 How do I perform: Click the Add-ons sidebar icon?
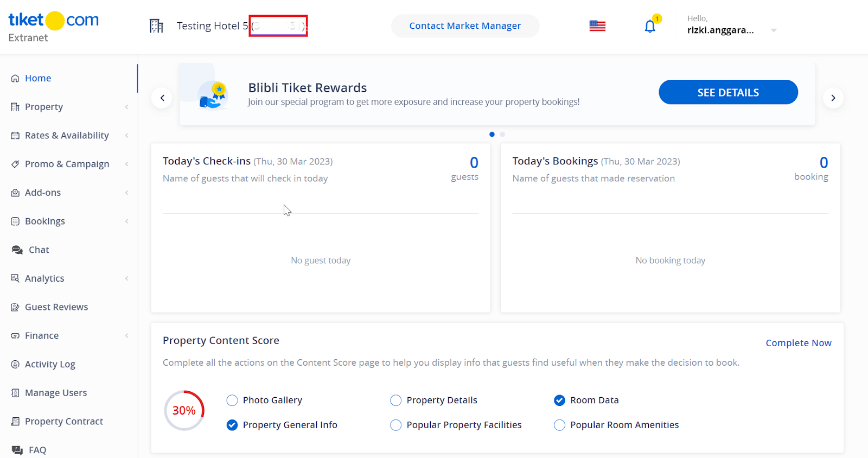tap(15, 193)
